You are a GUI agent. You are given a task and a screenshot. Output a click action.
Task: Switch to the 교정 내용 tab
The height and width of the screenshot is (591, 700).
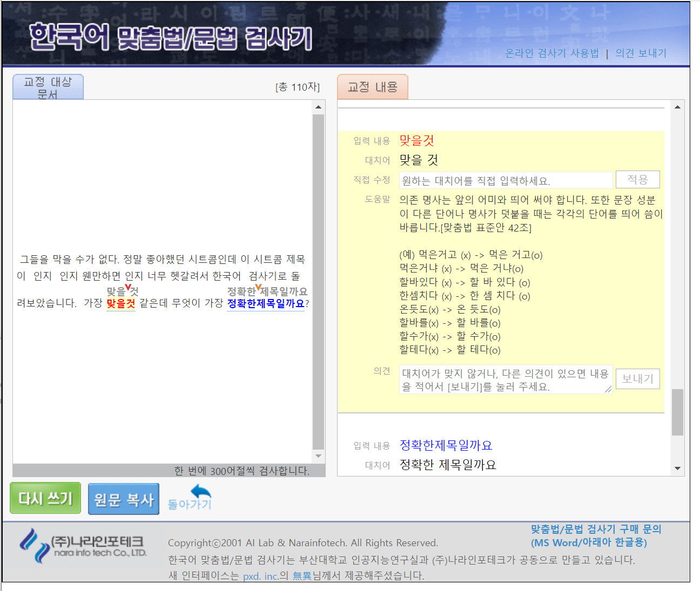pos(372,86)
